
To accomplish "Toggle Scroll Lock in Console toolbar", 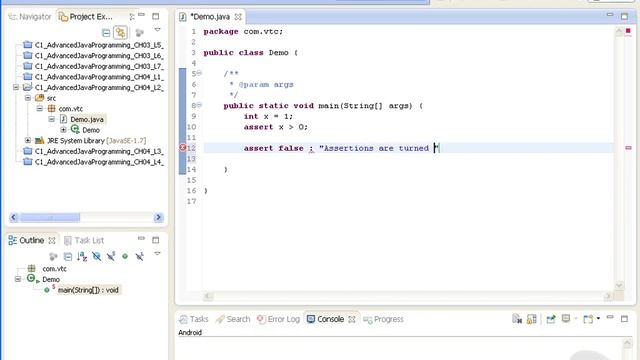I will (x=531, y=319).
